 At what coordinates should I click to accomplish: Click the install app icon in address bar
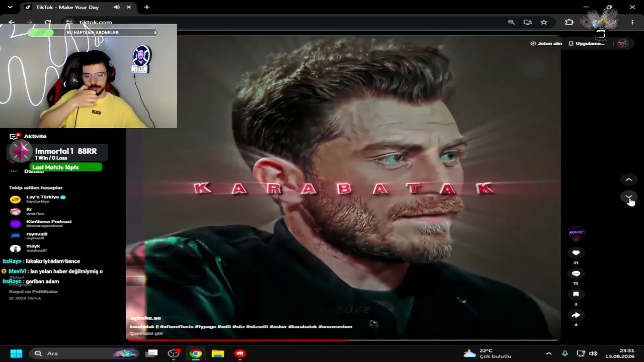(x=527, y=22)
